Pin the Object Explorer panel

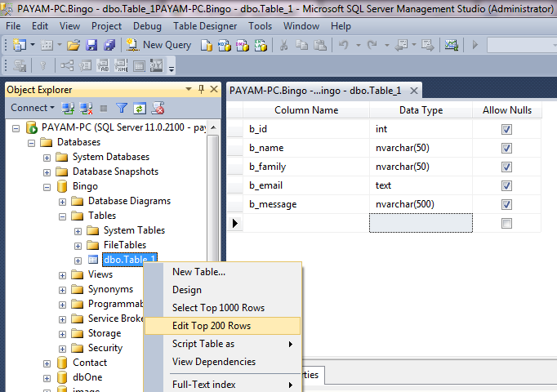[x=202, y=89]
